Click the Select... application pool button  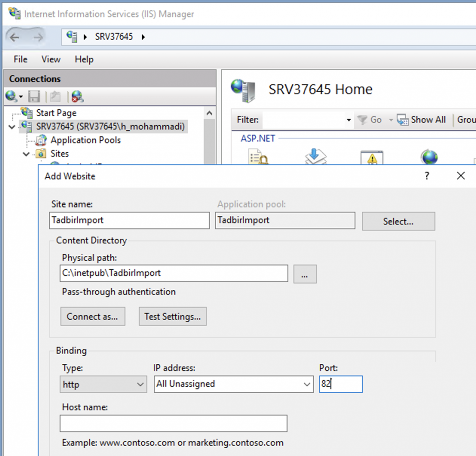click(398, 221)
